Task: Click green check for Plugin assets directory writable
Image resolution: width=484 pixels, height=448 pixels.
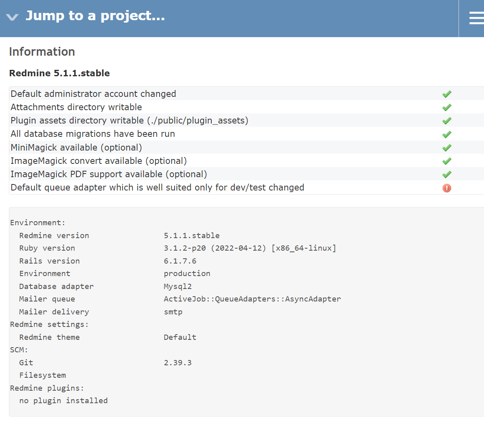Action: pyautogui.click(x=447, y=121)
